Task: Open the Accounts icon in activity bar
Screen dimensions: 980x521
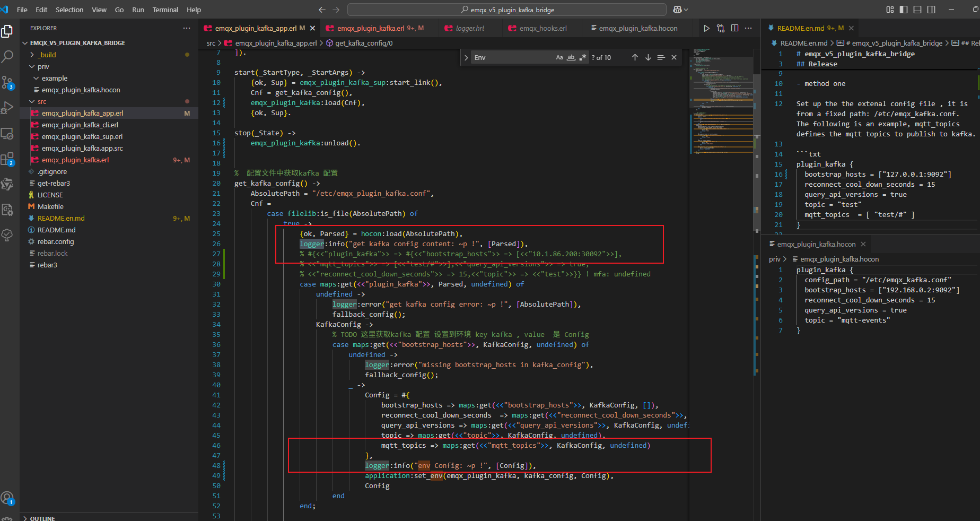Action: (7, 498)
